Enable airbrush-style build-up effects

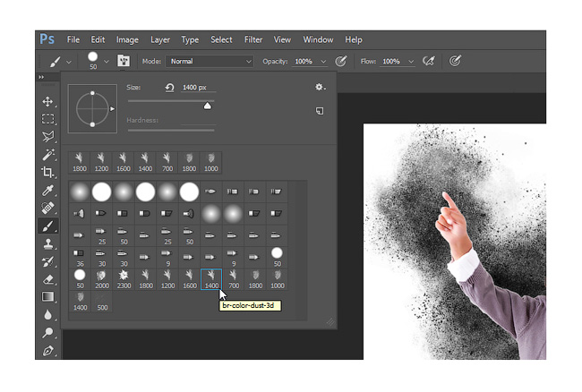[x=429, y=61]
